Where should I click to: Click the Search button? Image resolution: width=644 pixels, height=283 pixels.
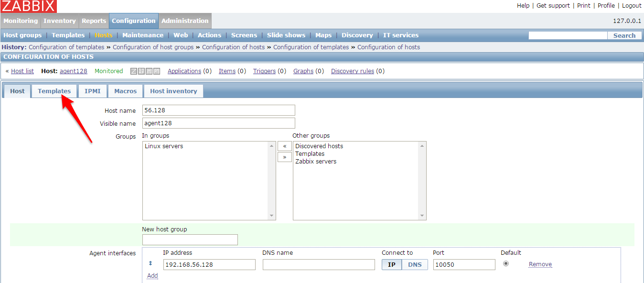coord(624,35)
